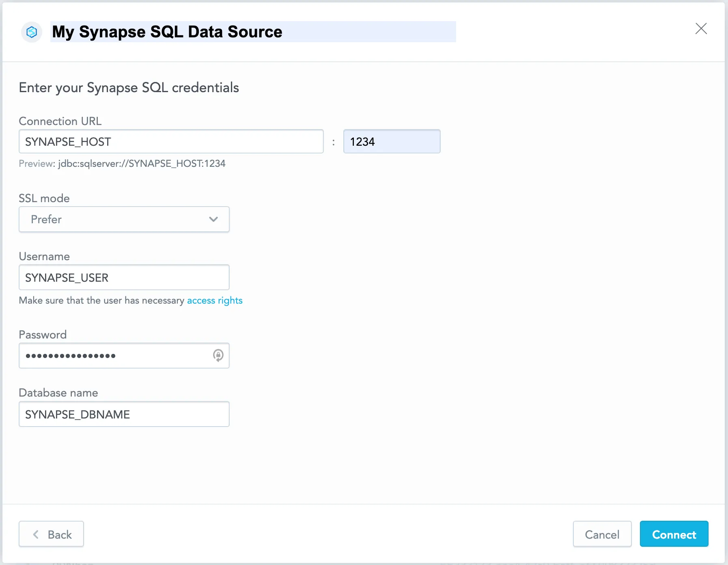The image size is (728, 565).
Task: Click the close X of the dialog
Action: [x=702, y=28]
